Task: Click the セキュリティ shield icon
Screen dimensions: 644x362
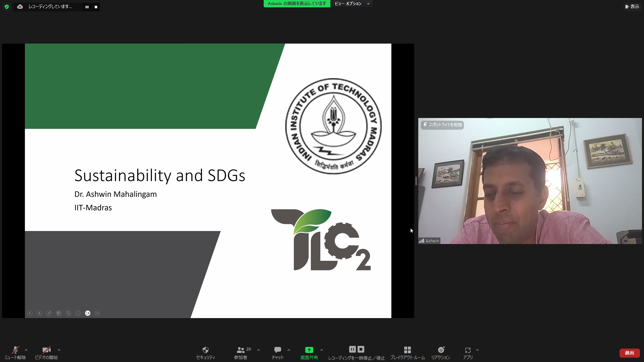Action: 205,350
